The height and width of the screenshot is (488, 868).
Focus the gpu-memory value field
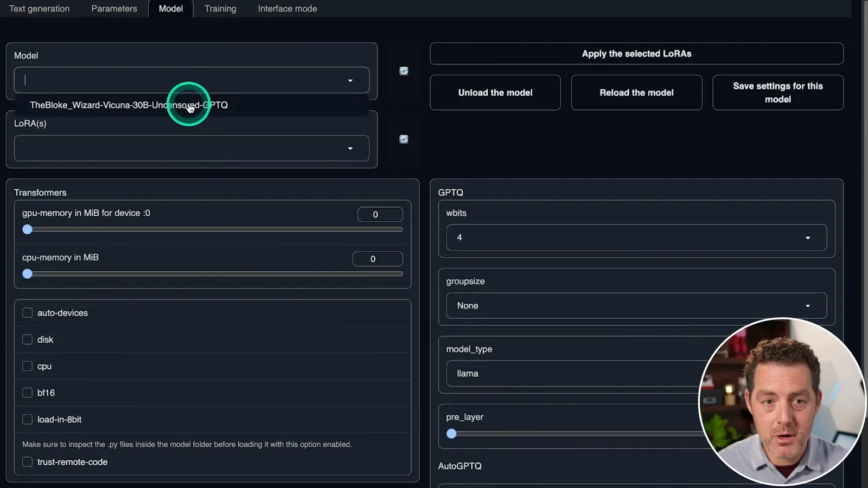click(380, 215)
